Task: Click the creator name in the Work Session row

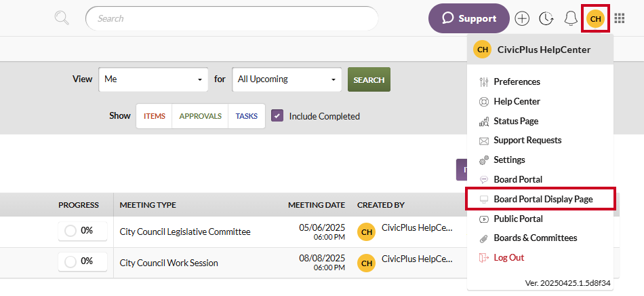Action: click(417, 259)
